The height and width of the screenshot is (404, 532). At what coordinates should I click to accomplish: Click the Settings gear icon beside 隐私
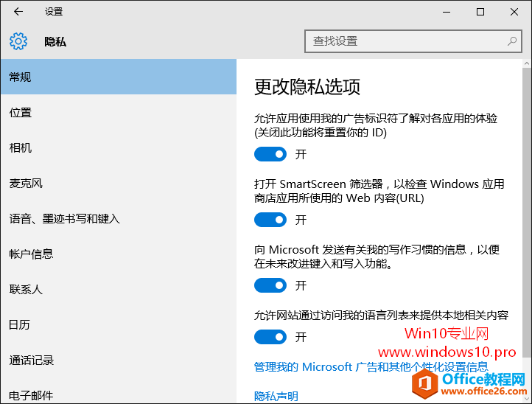(18, 41)
